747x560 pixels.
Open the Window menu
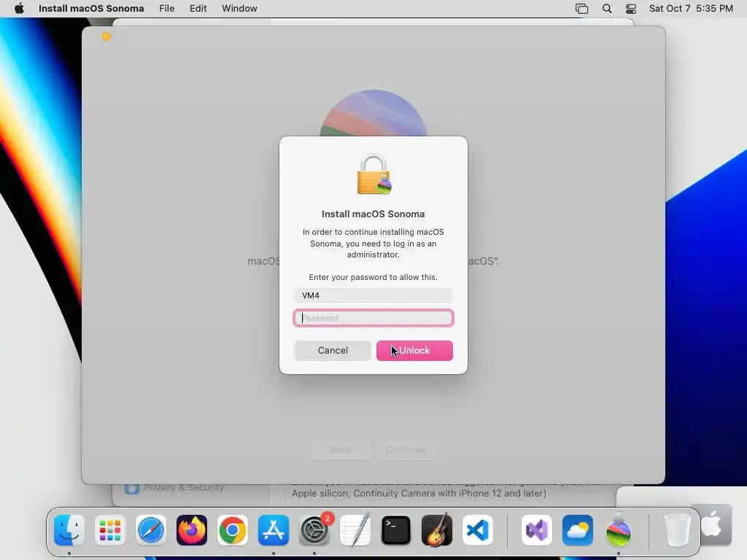click(x=239, y=9)
